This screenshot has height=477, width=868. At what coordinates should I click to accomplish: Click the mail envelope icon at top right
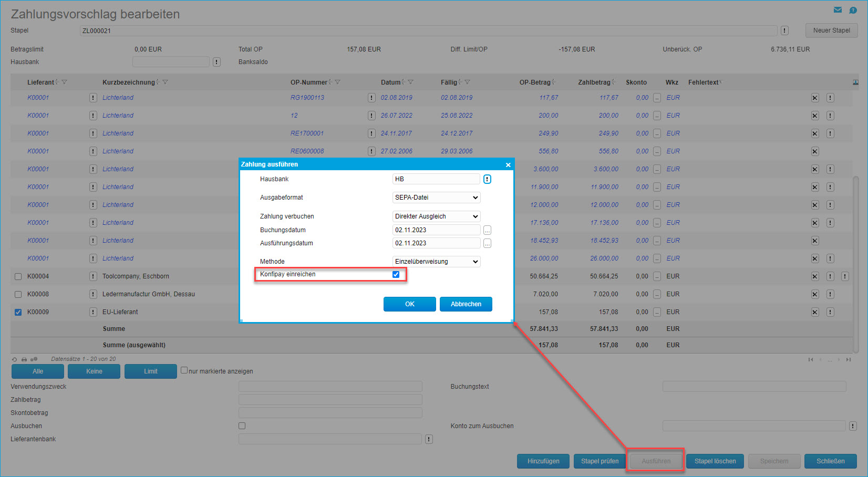click(x=838, y=10)
